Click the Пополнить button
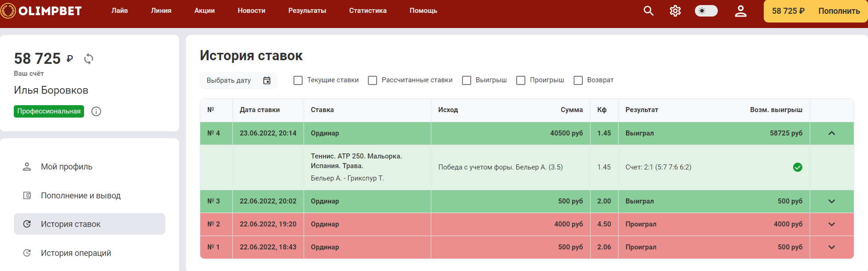 (839, 11)
